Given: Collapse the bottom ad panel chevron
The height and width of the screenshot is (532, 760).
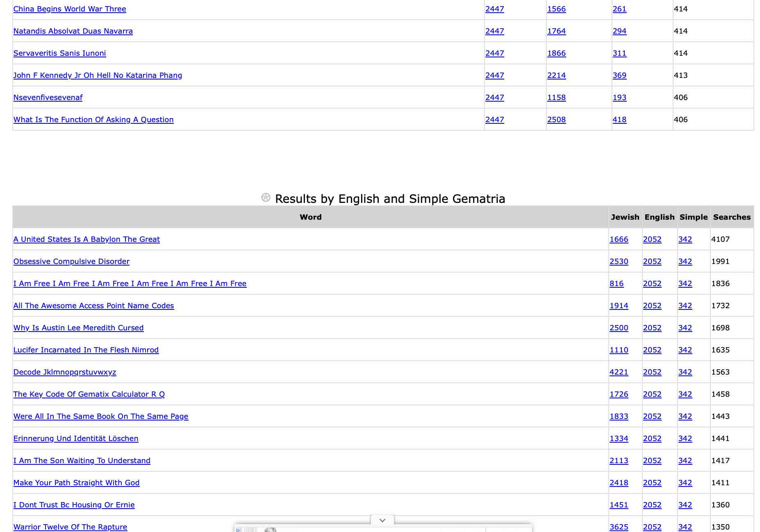Looking at the screenshot, I should [x=382, y=520].
